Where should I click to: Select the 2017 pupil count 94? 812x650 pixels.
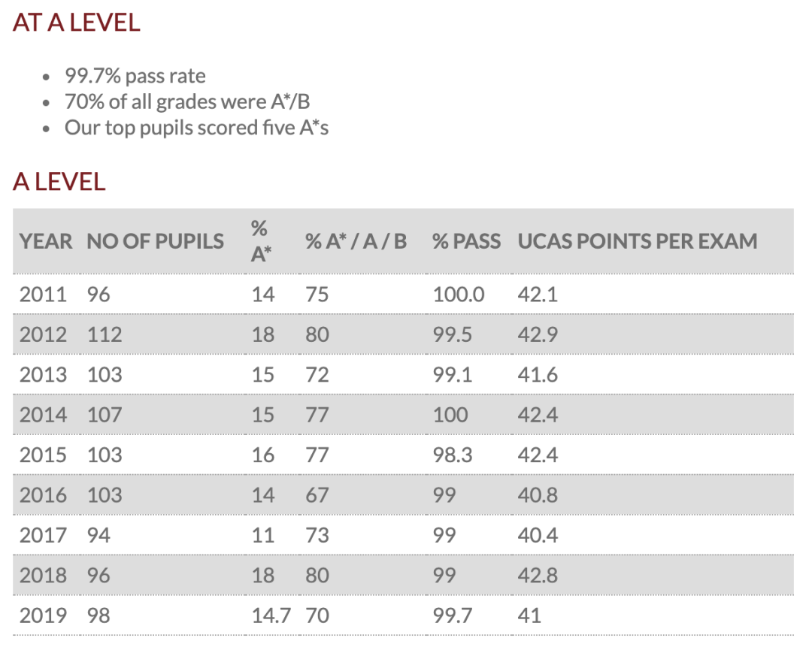(x=98, y=536)
